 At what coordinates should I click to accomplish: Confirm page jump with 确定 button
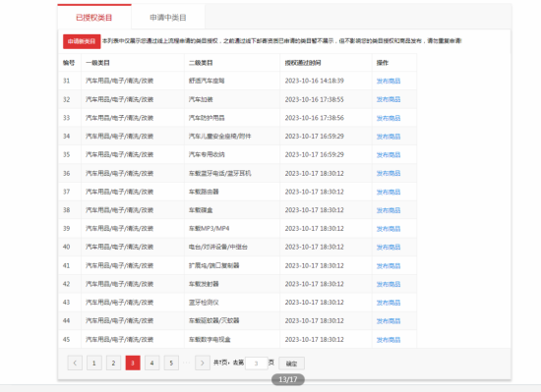pos(291,364)
